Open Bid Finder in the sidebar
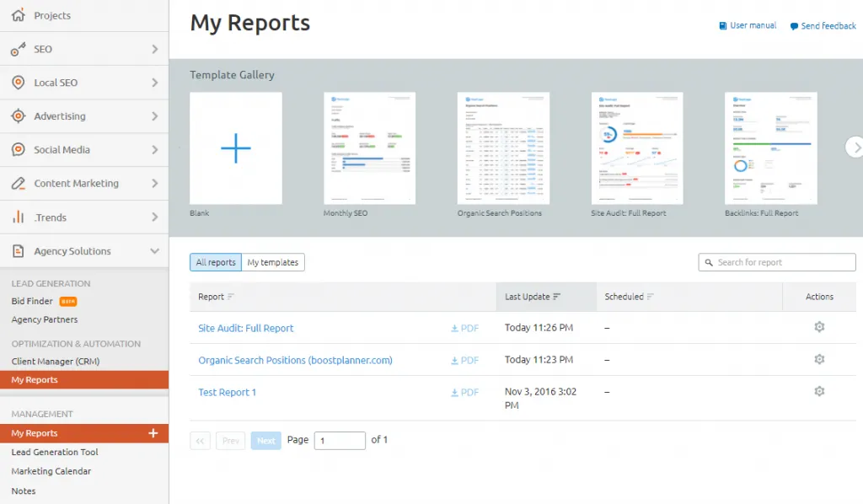The image size is (863, 504). pos(33,301)
